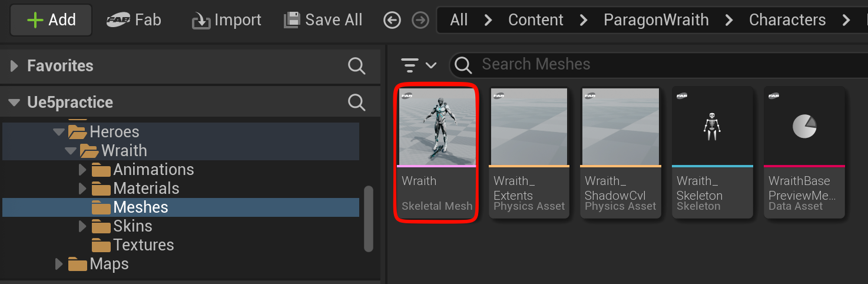The width and height of the screenshot is (868, 284).
Task: Click the Search Meshes input field
Action: point(648,64)
